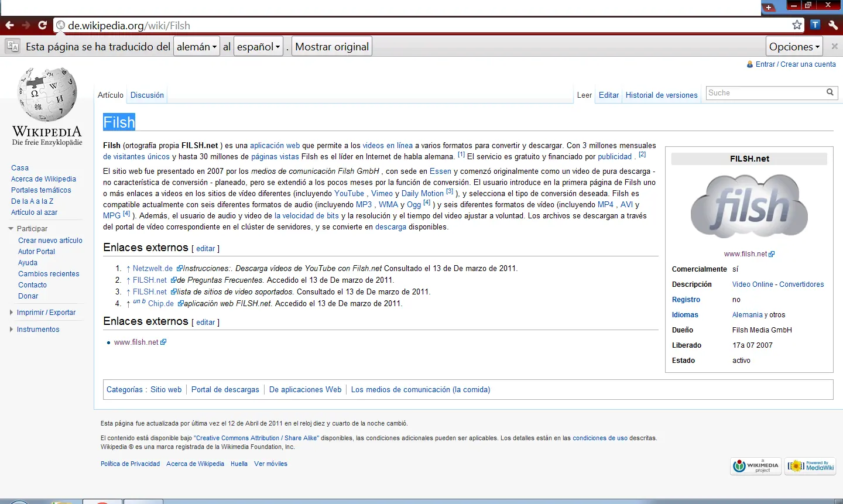This screenshot has width=843, height=504.
Task: Click the Wikimedia project badge
Action: pyautogui.click(x=756, y=466)
